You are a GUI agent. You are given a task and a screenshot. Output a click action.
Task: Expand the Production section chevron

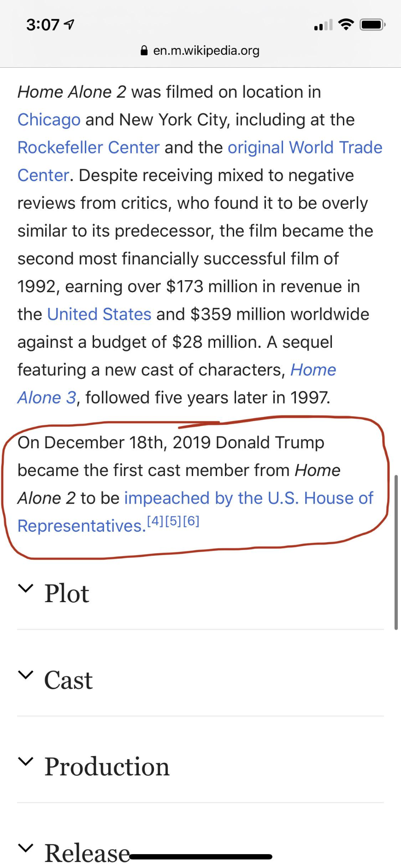point(26,762)
